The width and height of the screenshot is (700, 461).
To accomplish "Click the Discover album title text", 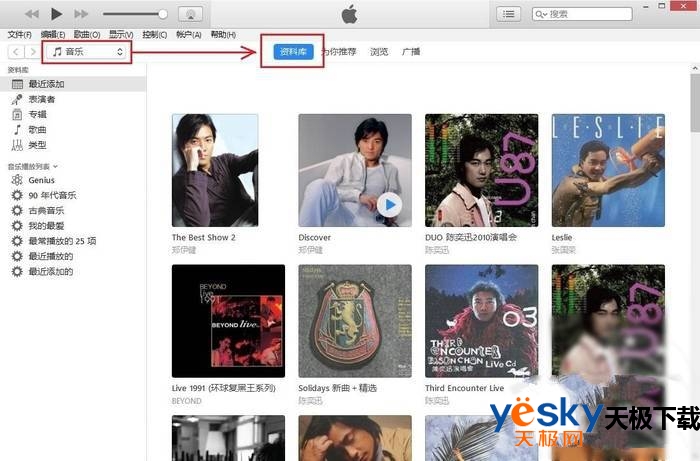I will point(315,237).
